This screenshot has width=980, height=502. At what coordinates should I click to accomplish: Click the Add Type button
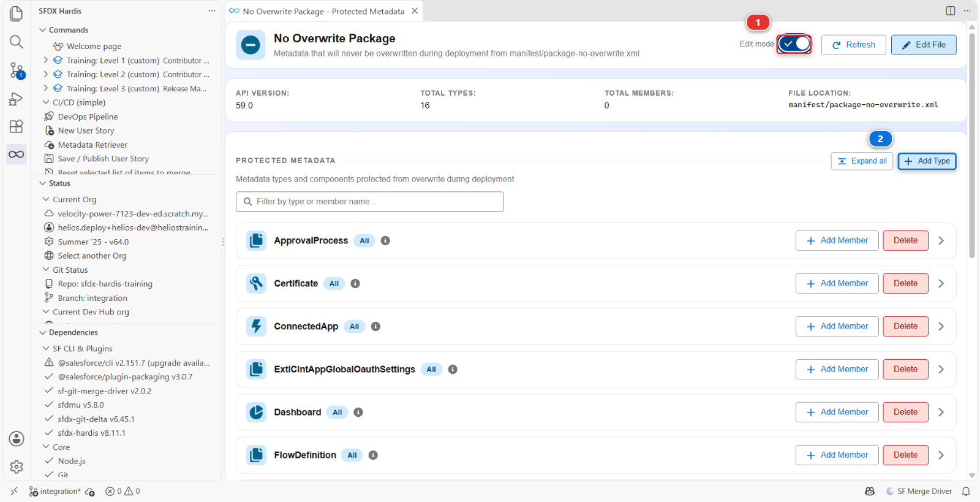(927, 161)
